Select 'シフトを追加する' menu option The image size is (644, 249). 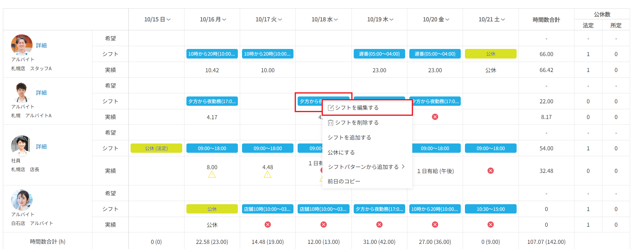(349, 138)
